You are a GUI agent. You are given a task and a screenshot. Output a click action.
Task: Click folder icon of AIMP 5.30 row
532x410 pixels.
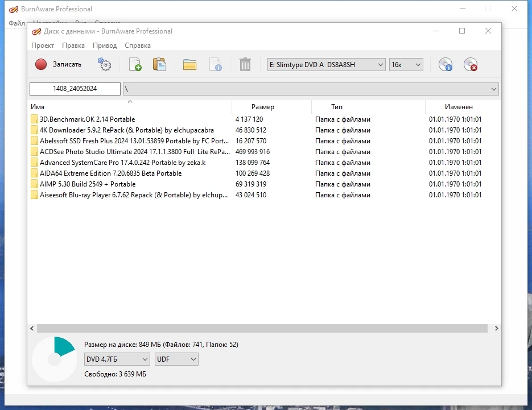click(34, 184)
